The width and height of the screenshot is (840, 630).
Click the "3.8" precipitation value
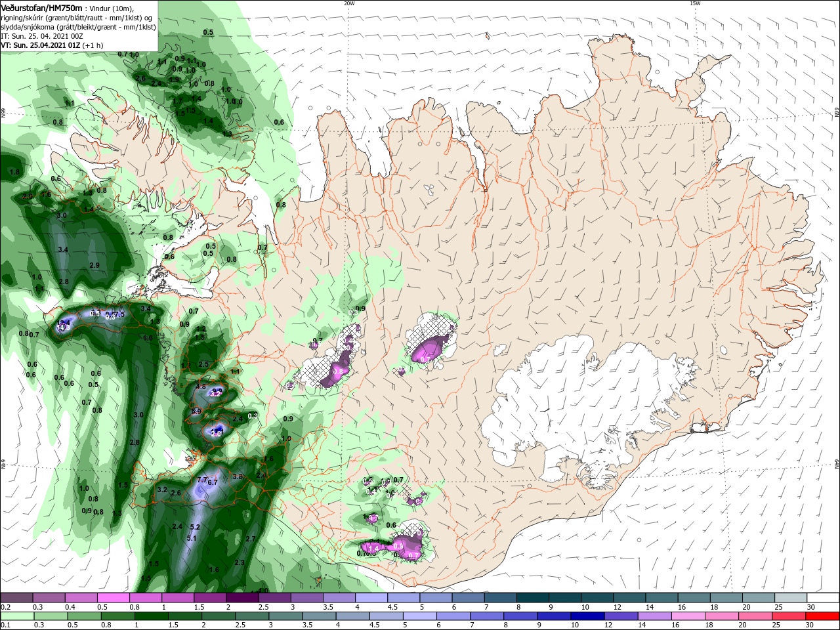[238, 476]
